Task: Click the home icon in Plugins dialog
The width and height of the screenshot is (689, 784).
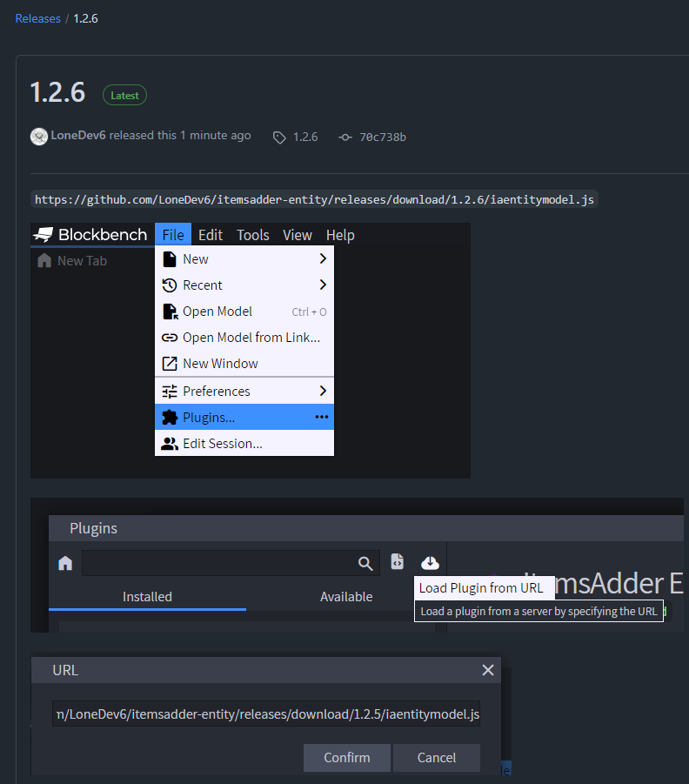Action: coord(65,564)
